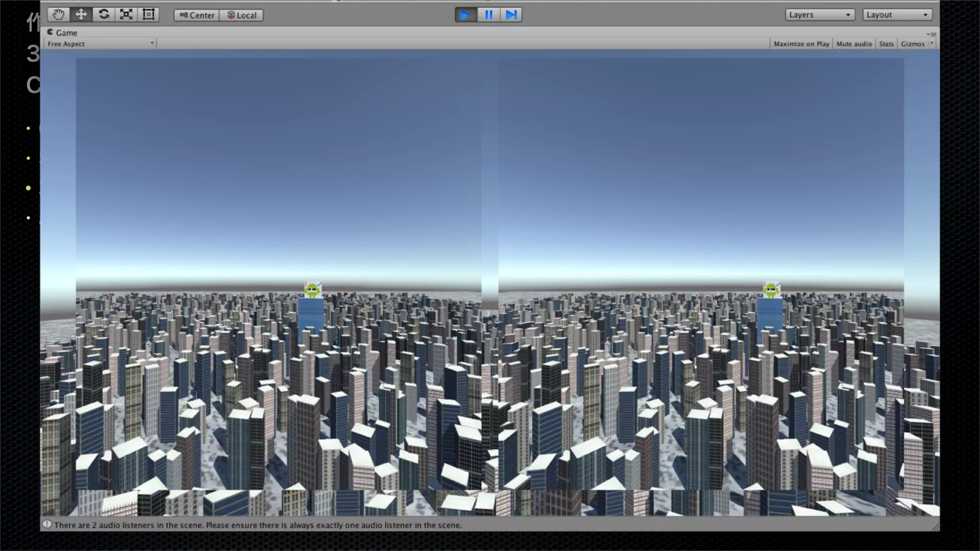Open the Layout dropdown
The width and height of the screenshot is (980, 551).
pos(897,15)
